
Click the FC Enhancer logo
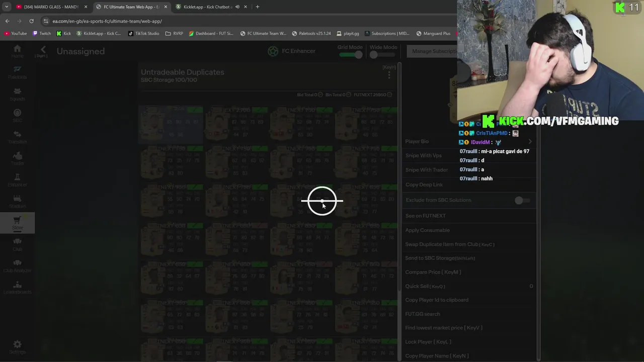[273, 51]
